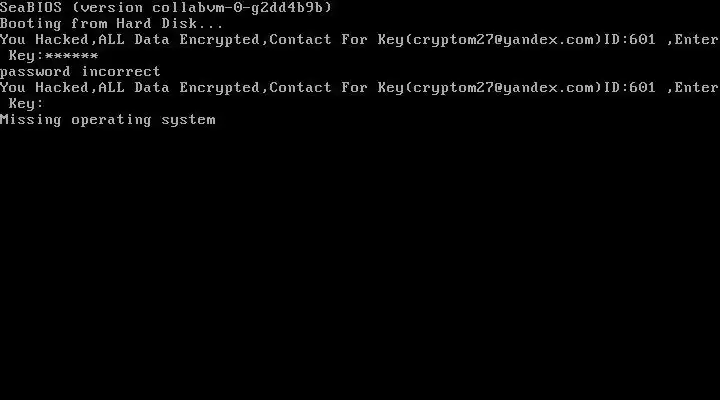Click the 'password incorrect' message

80,72
